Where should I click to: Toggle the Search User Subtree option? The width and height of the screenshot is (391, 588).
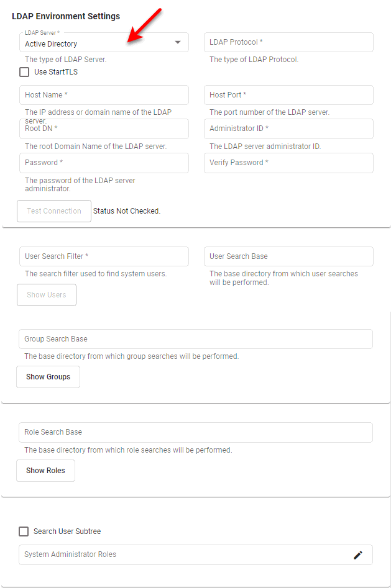point(24,531)
